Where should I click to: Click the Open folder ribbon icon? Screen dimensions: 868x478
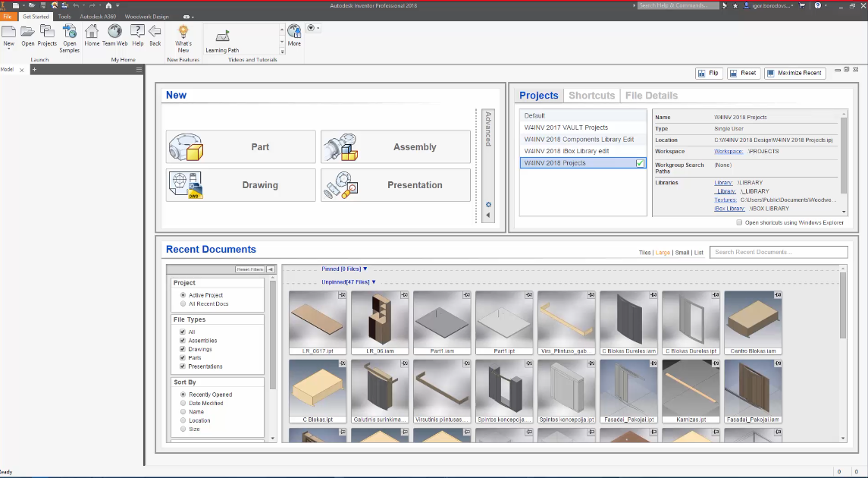[28, 32]
